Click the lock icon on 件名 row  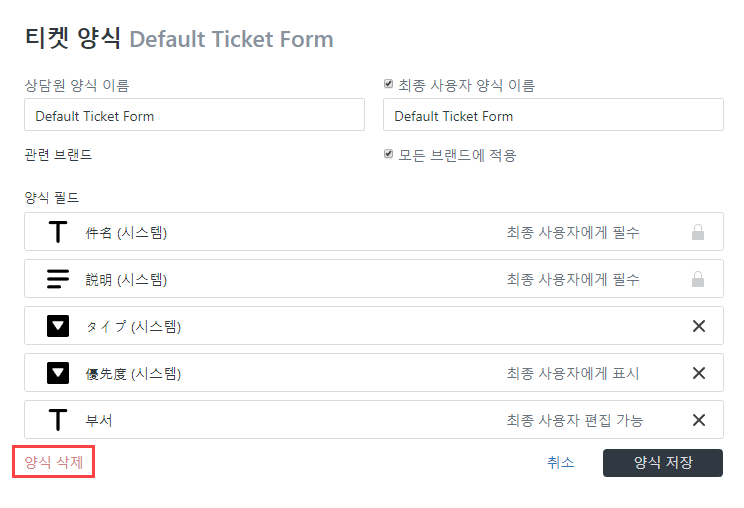698,232
